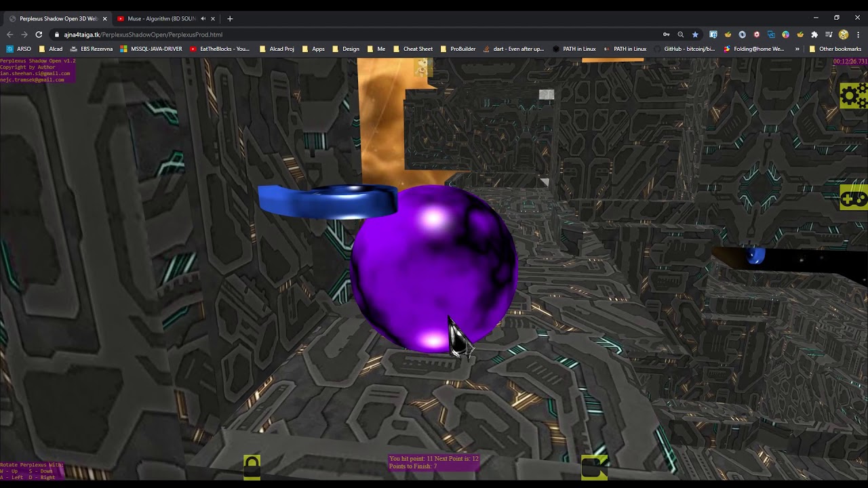Go back with the browser back arrow

tap(9, 35)
